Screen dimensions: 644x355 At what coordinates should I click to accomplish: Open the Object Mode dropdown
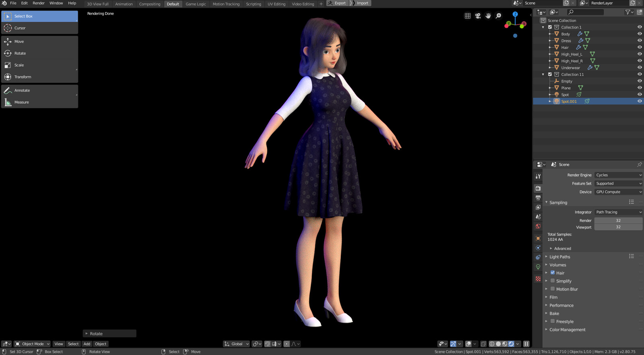pyautogui.click(x=32, y=344)
